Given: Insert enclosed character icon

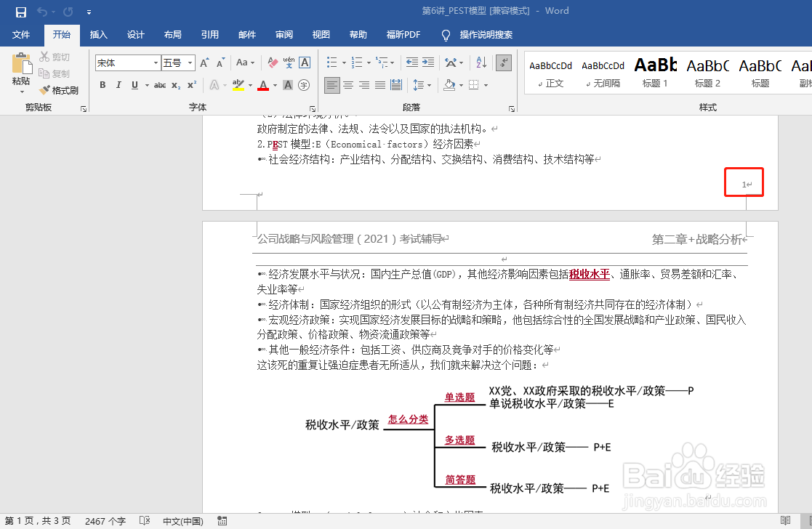Looking at the screenshot, I should (x=304, y=85).
